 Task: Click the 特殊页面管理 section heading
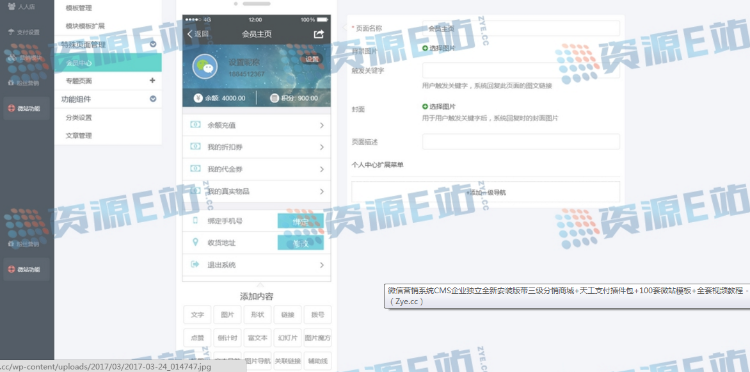coord(83,45)
